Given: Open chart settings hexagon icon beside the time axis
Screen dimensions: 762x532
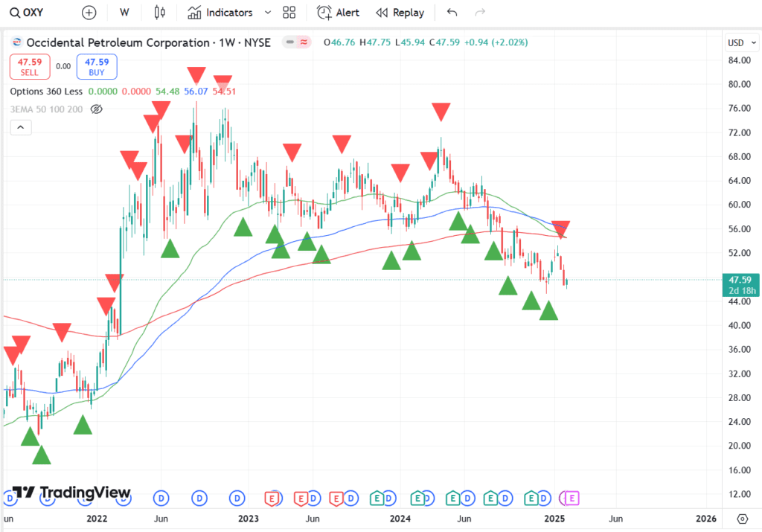Looking at the screenshot, I should click(742, 519).
